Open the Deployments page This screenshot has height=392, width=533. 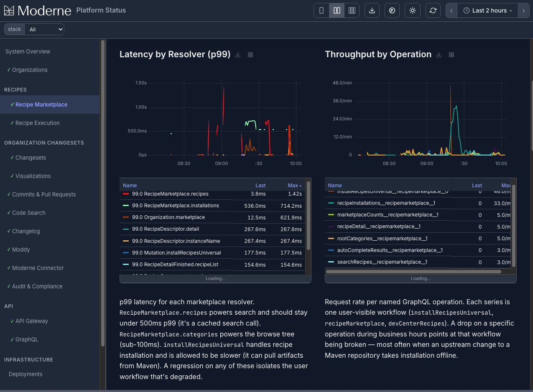coord(26,374)
